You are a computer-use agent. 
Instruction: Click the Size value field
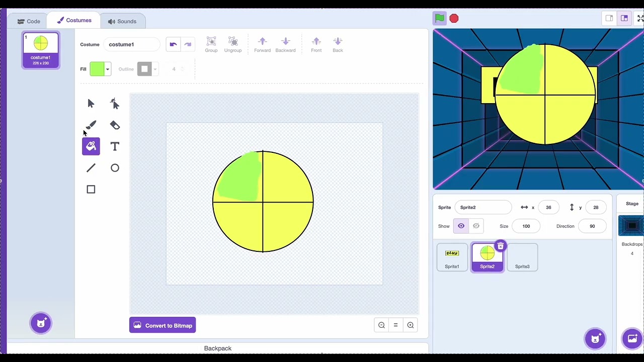click(526, 226)
